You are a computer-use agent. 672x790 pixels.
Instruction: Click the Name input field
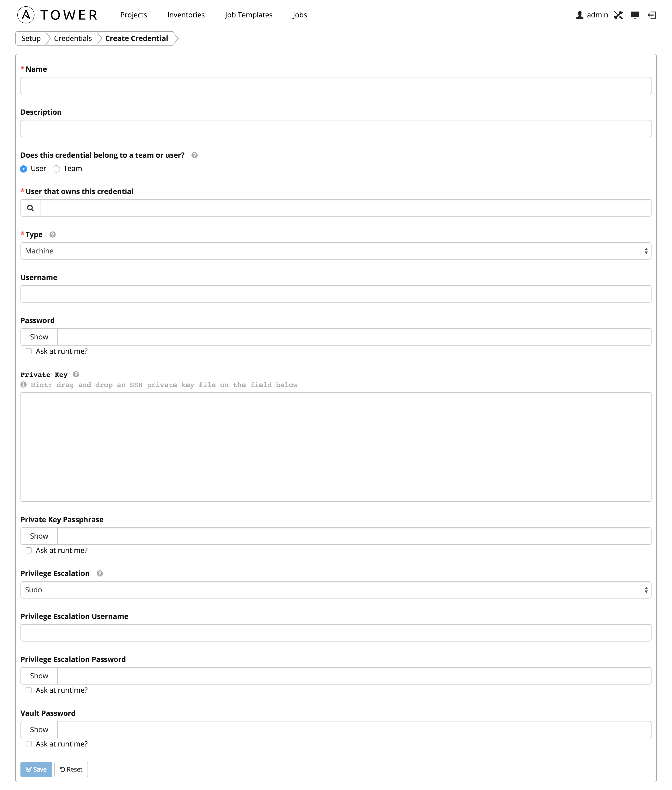[x=336, y=85]
